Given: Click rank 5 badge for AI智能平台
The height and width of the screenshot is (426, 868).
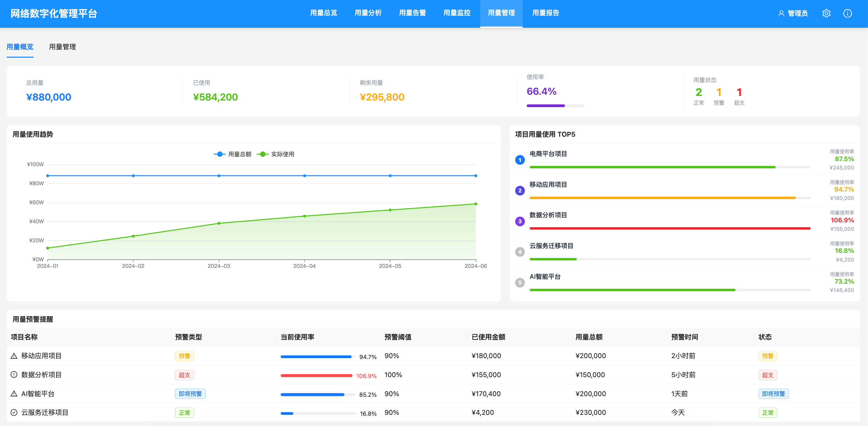Looking at the screenshot, I should [x=520, y=282].
